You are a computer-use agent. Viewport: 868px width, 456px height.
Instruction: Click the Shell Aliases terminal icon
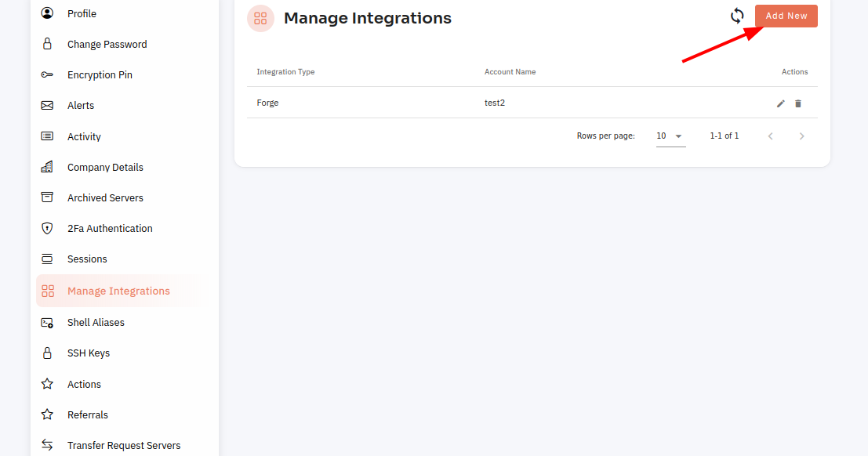pyautogui.click(x=48, y=323)
